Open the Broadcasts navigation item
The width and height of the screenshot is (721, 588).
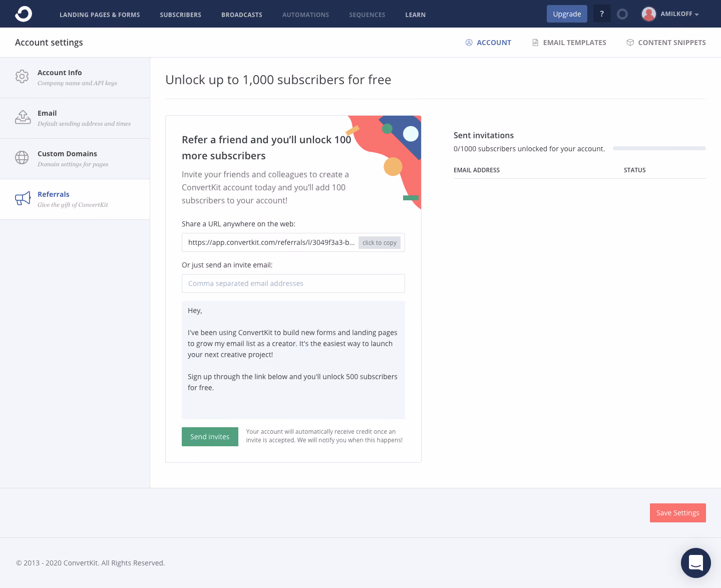pos(242,15)
